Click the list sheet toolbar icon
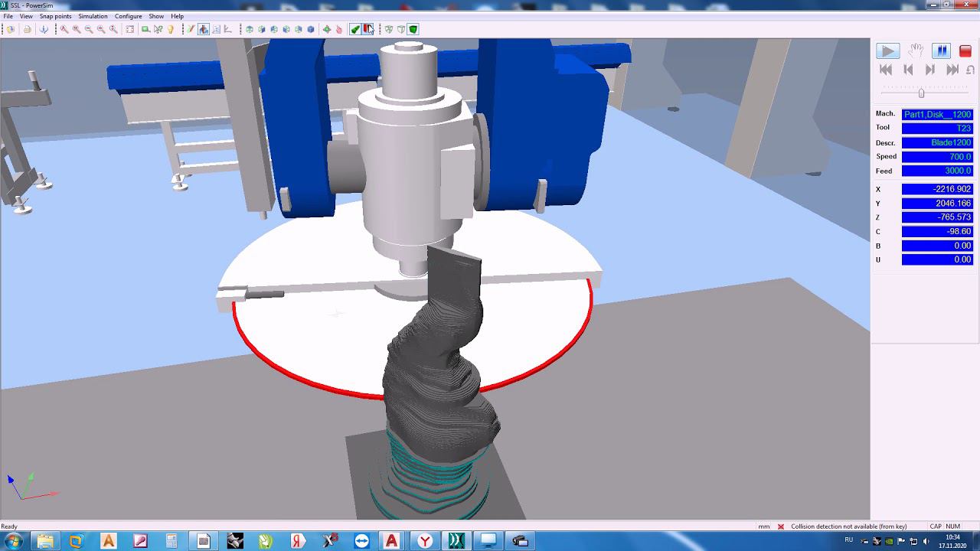This screenshot has height=551, width=980. 216,29
